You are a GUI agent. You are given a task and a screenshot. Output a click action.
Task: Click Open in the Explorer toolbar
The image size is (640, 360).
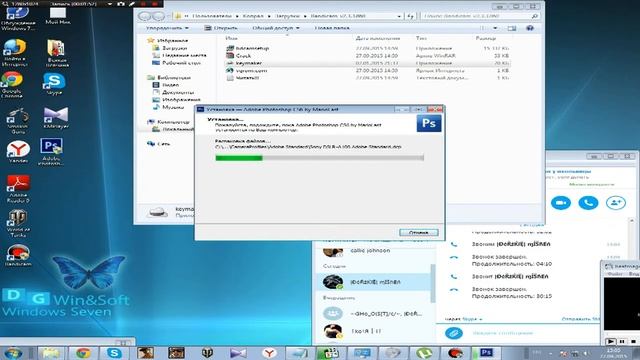(x=221, y=28)
